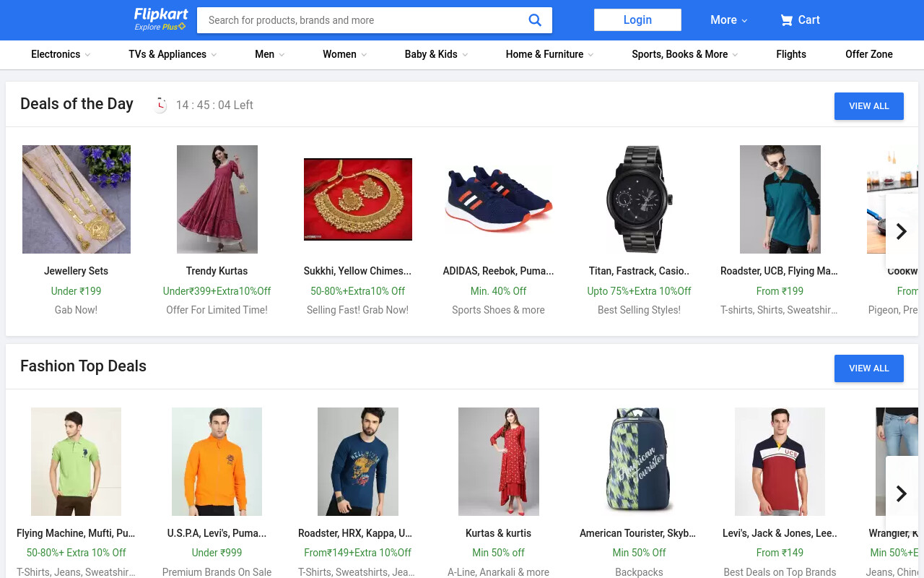Open the Jewellery Sets product image
This screenshot has width=924, height=578.
(x=77, y=199)
